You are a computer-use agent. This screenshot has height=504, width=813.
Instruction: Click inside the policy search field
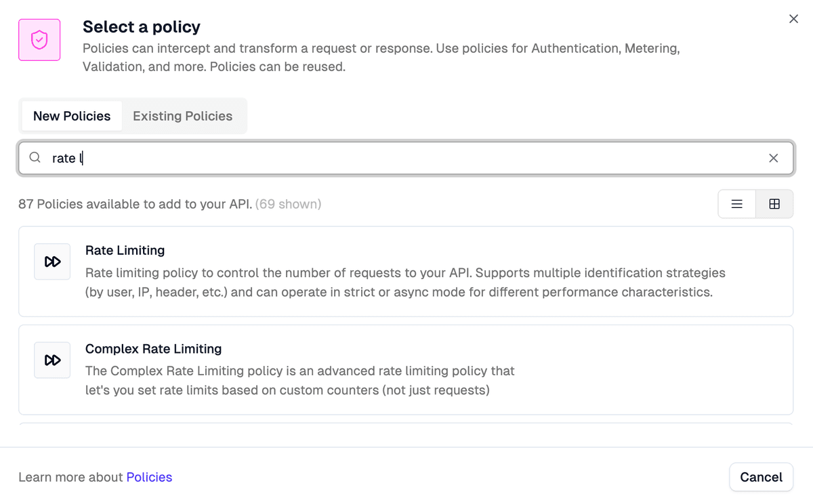pyautogui.click(x=271, y=157)
